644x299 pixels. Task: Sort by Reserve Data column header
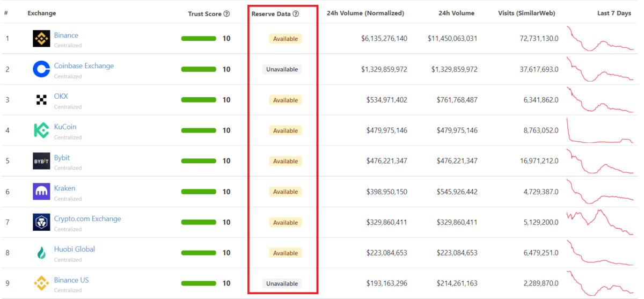(x=271, y=14)
